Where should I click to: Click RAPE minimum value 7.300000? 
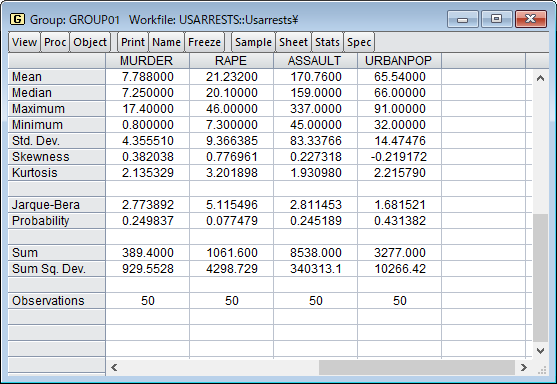pos(232,125)
